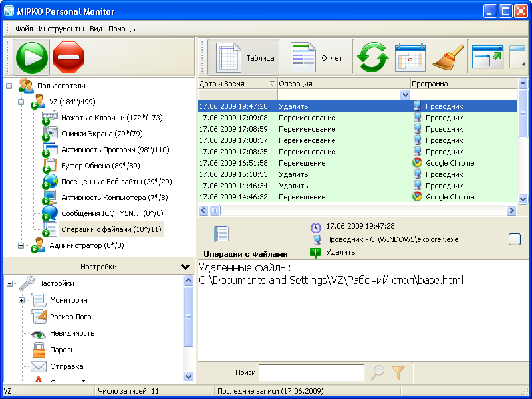Click the search magnifier icon
532x399 pixels.
tap(378, 373)
